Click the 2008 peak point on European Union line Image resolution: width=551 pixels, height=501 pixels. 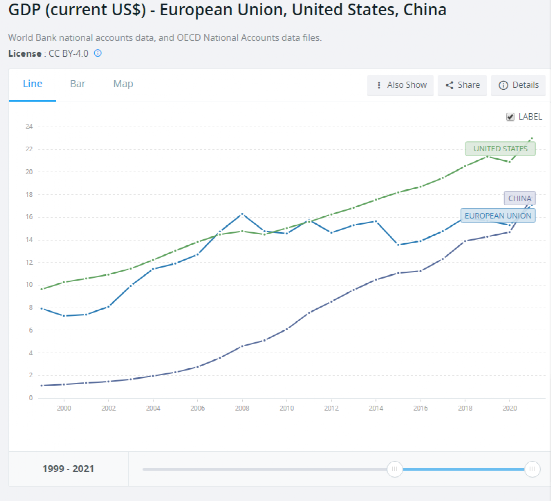click(242, 214)
